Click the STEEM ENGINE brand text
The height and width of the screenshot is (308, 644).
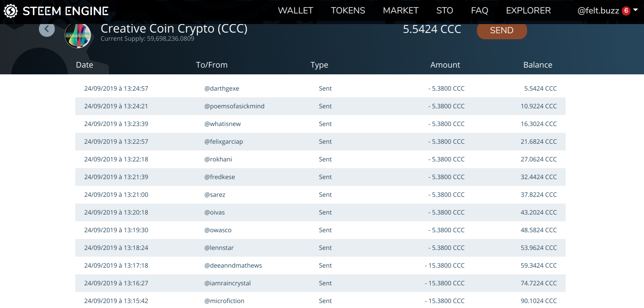click(x=65, y=11)
